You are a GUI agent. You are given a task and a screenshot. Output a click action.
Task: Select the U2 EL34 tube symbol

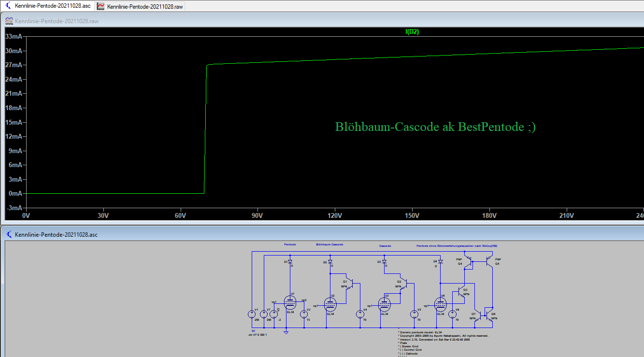pos(330,304)
